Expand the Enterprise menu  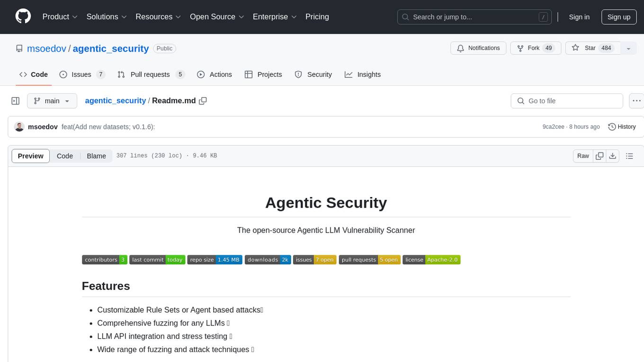[x=275, y=17]
